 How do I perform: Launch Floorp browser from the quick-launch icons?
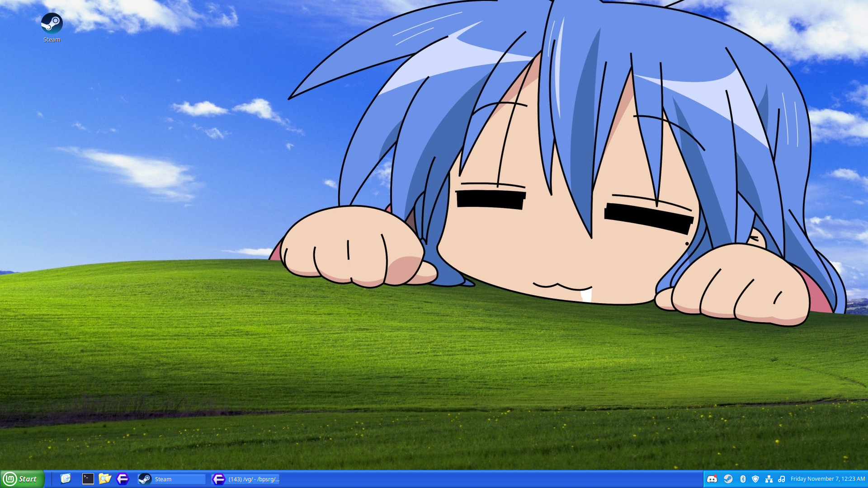point(123,479)
